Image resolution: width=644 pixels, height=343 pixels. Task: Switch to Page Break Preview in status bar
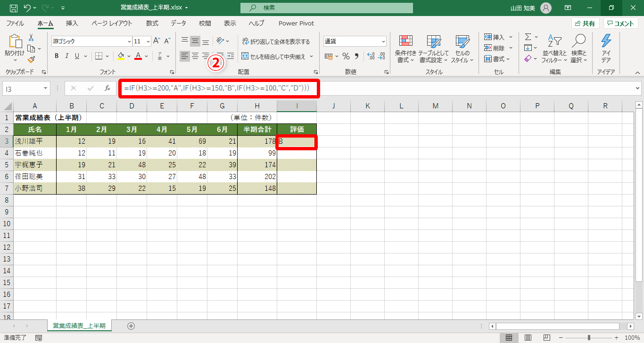547,337
